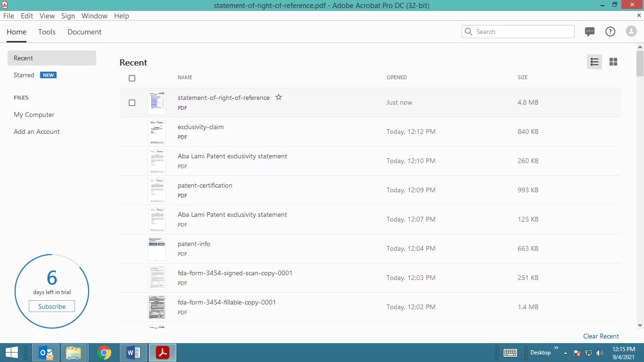The image size is (644, 362).
Task: Click the Subscribe button
Action: pyautogui.click(x=52, y=306)
